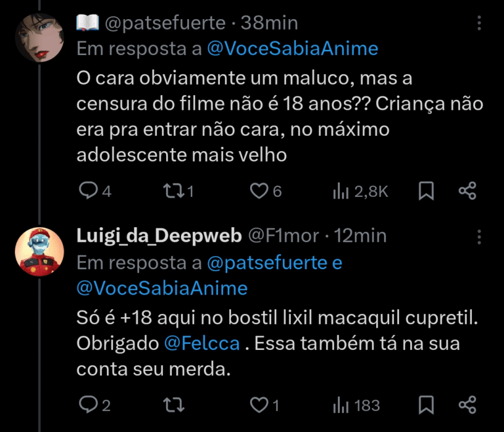Viewport: 504px width, 432px height.
Task: Repost the patsefuerte tweet
Action: tap(173, 191)
